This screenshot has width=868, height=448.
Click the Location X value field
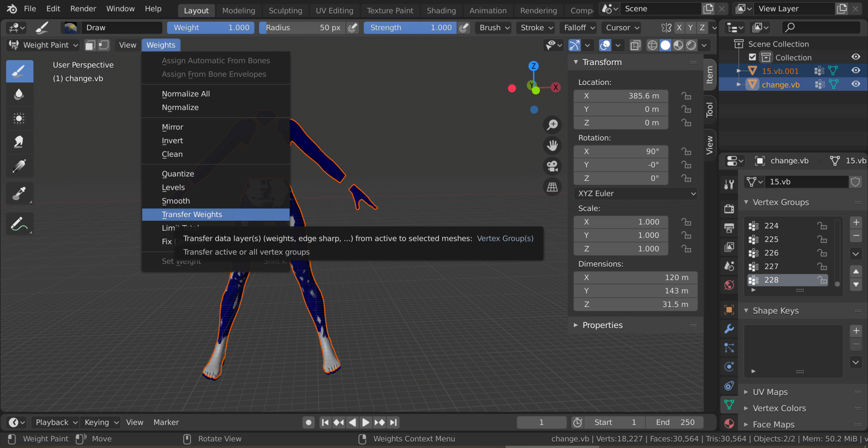[x=621, y=96]
